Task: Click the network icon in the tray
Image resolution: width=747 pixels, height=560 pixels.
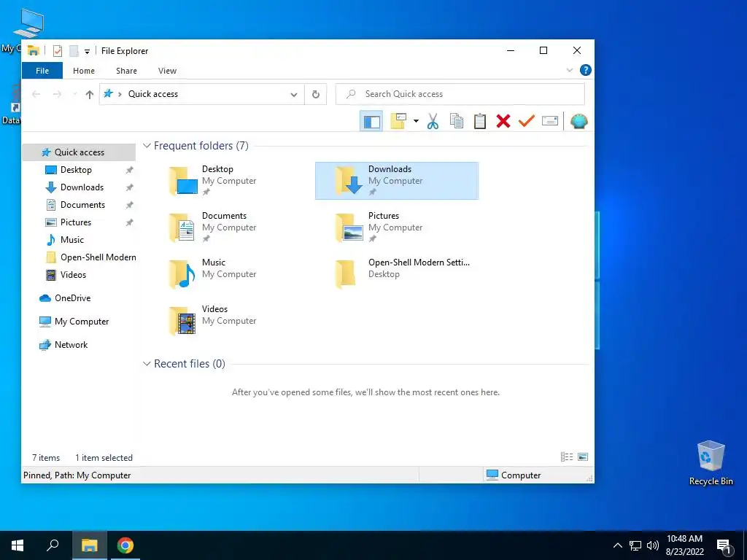Action: click(x=635, y=545)
